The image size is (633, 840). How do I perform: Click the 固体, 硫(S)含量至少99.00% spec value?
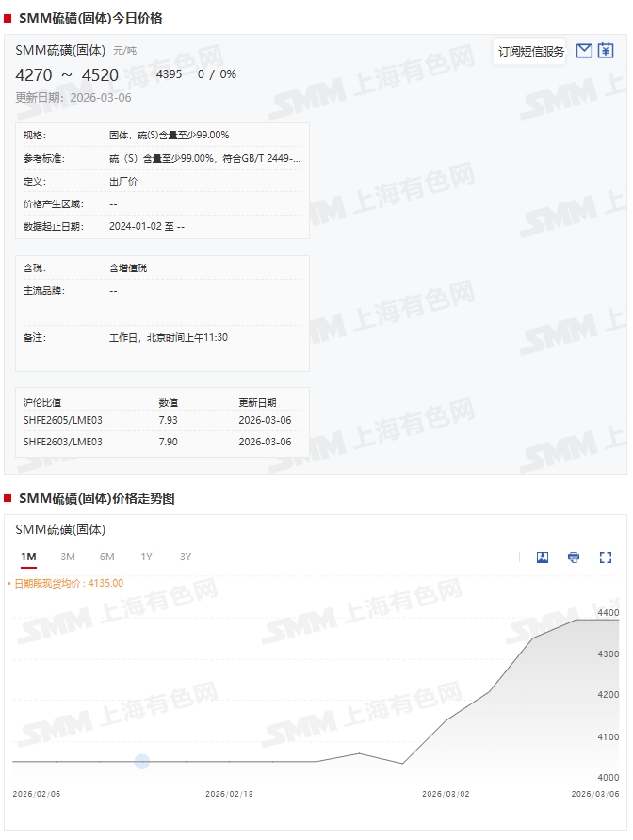[170, 135]
